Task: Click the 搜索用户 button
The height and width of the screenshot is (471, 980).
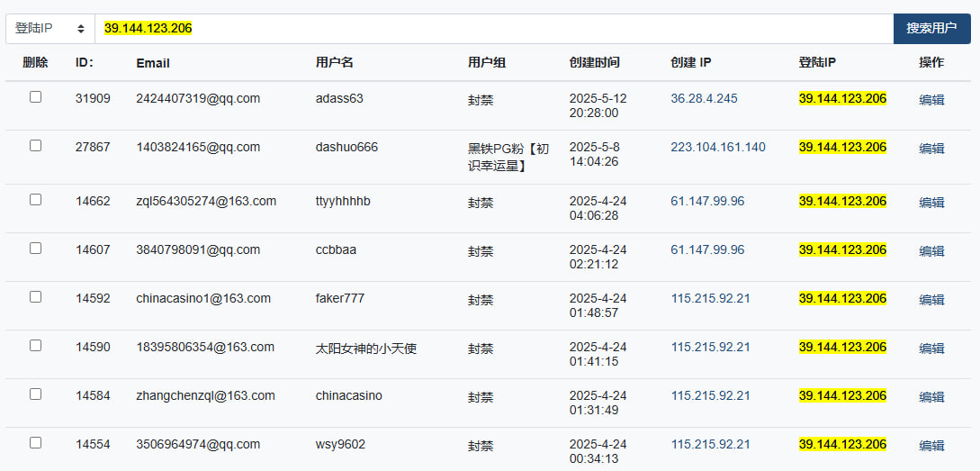Action: [x=932, y=29]
